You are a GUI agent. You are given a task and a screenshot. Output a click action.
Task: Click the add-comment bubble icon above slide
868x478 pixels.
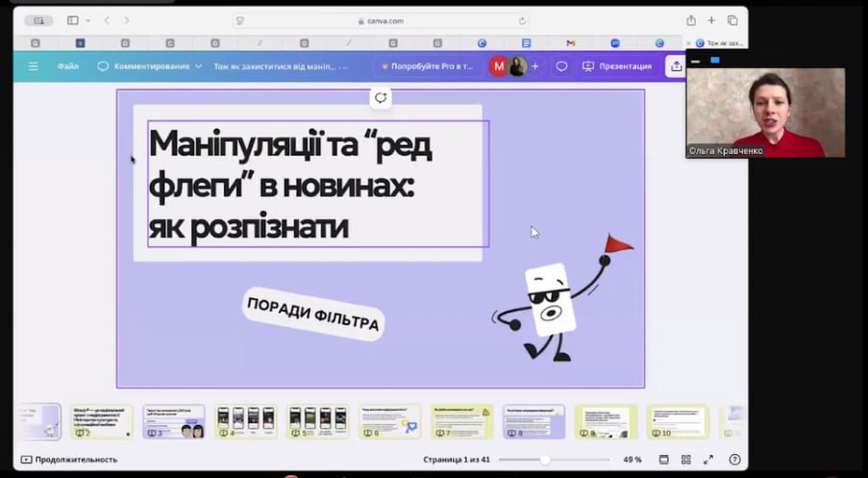[381, 98]
